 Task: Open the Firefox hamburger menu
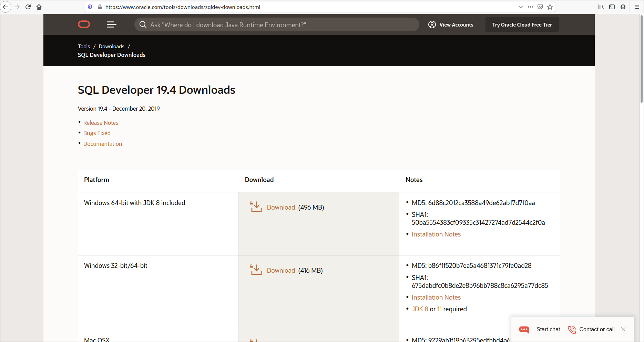coord(637,7)
